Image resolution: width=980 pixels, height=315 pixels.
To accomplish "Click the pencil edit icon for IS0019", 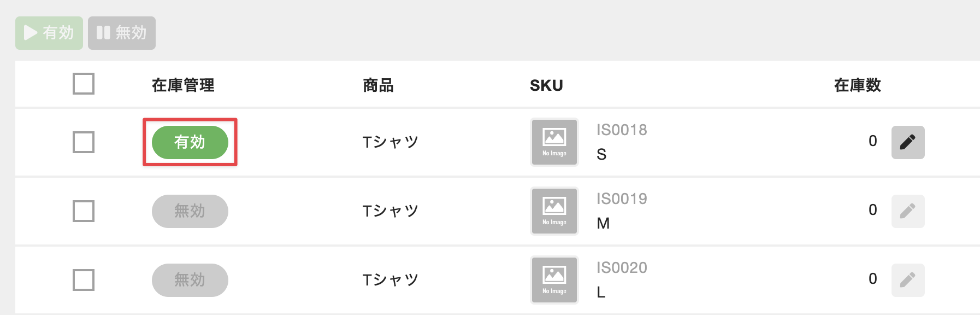I will tap(907, 211).
